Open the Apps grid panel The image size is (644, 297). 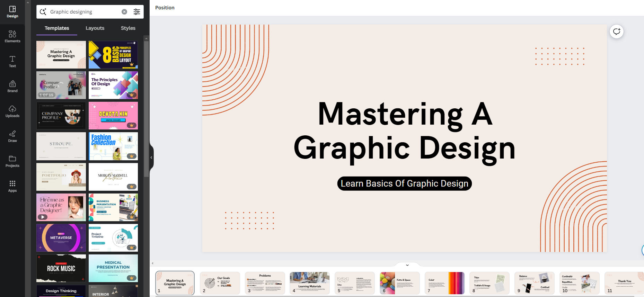pyautogui.click(x=12, y=186)
